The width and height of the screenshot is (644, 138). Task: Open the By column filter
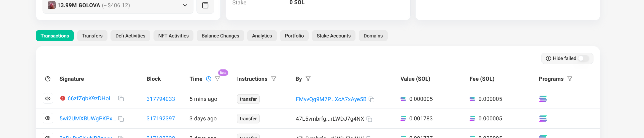tap(308, 79)
